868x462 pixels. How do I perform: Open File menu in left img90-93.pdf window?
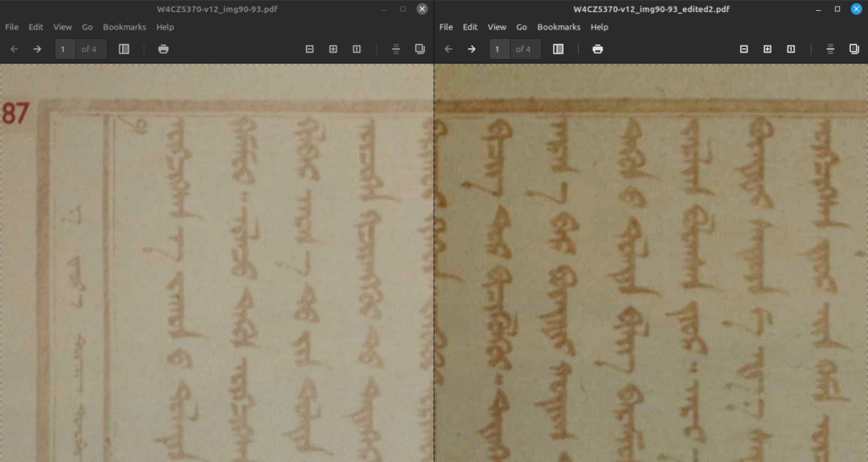12,27
